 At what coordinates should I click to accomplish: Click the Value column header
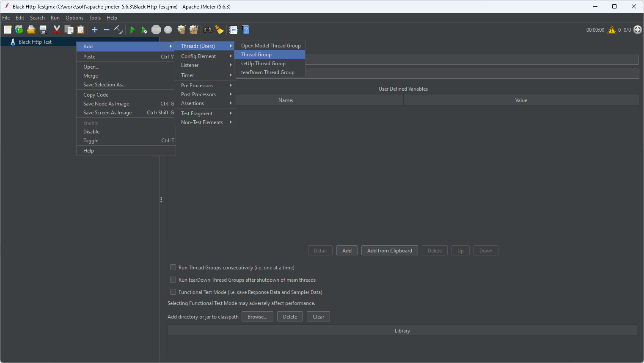pos(521,100)
